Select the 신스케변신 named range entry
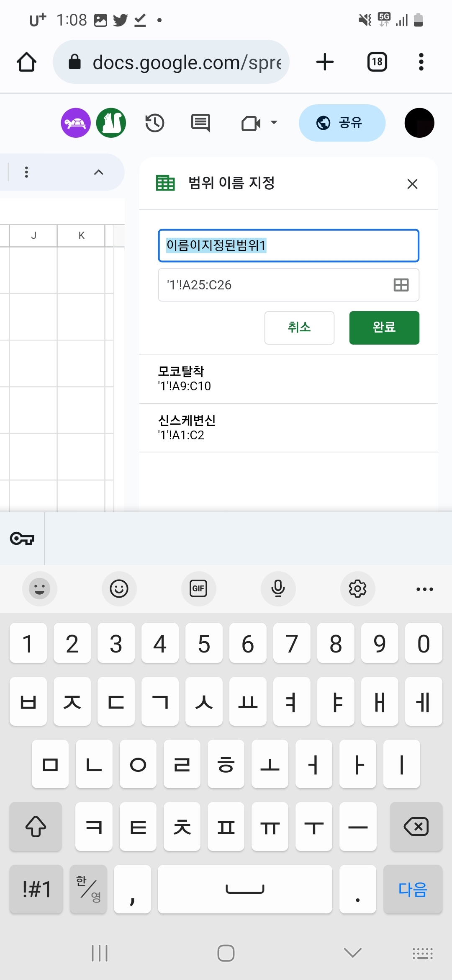This screenshot has height=980, width=452. point(288,428)
